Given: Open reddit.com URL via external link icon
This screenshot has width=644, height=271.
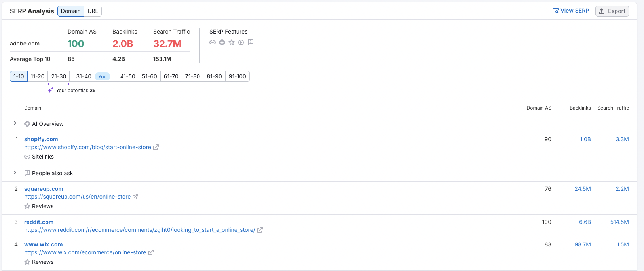Looking at the screenshot, I should point(260,230).
